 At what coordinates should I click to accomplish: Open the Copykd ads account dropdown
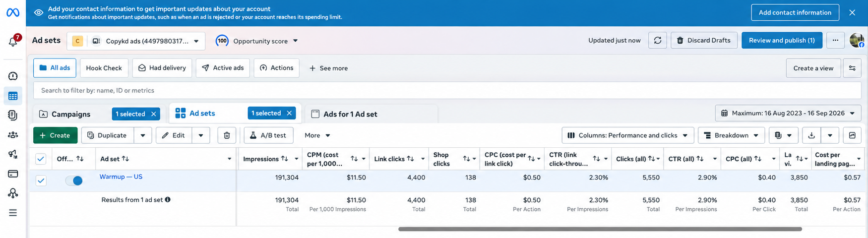pos(136,41)
